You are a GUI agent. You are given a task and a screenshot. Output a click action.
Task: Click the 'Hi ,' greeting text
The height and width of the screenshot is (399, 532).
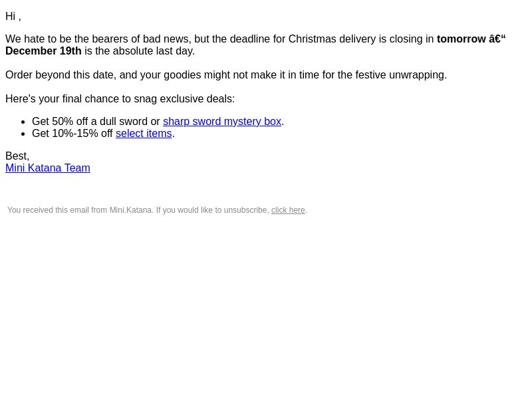pyautogui.click(x=13, y=16)
